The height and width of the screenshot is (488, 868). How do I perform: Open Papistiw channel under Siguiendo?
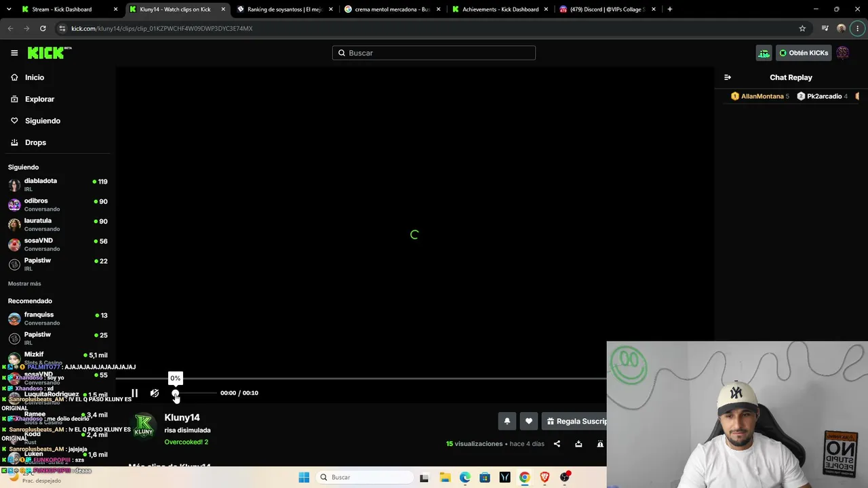[58, 264]
